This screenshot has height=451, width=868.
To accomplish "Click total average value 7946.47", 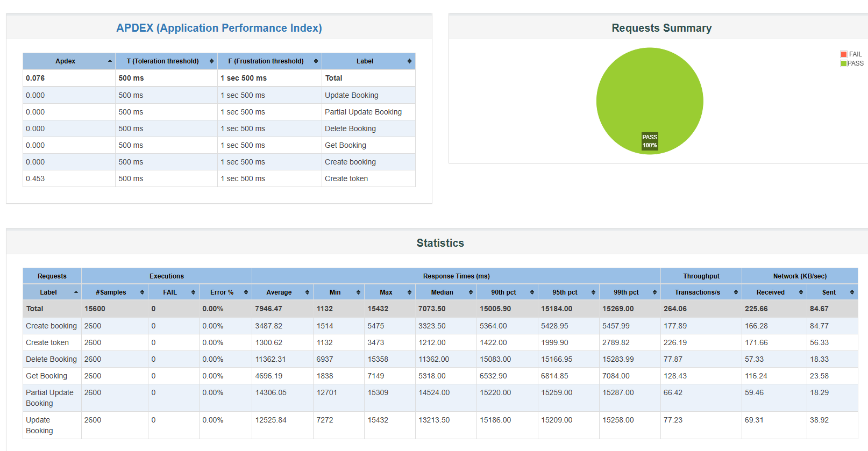I will click(x=268, y=309).
